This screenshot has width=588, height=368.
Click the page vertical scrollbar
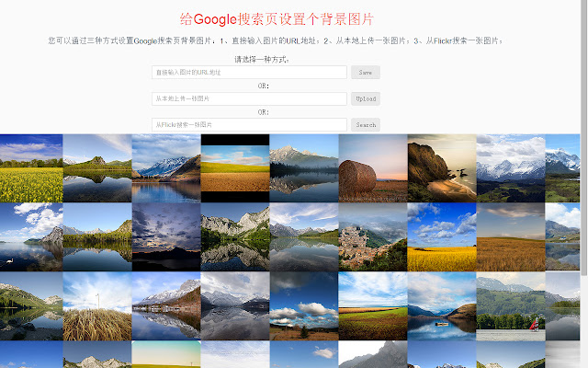pos(584,184)
